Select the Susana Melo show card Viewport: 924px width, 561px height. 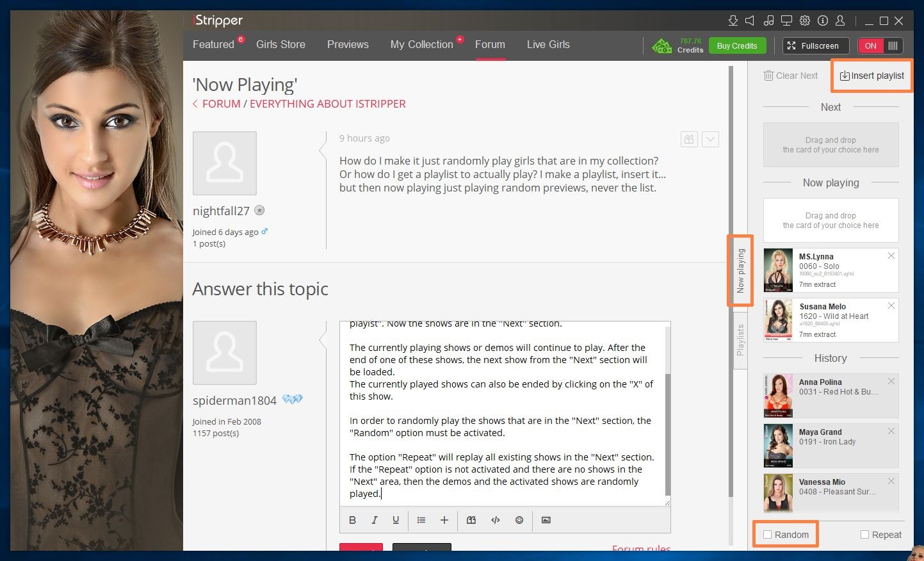pyautogui.click(x=831, y=320)
